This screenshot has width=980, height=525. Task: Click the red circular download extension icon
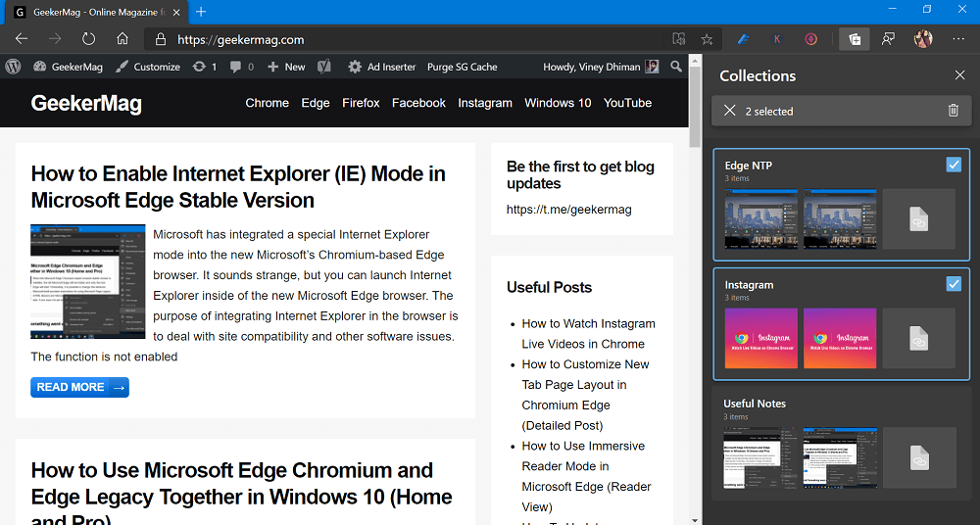click(810, 39)
